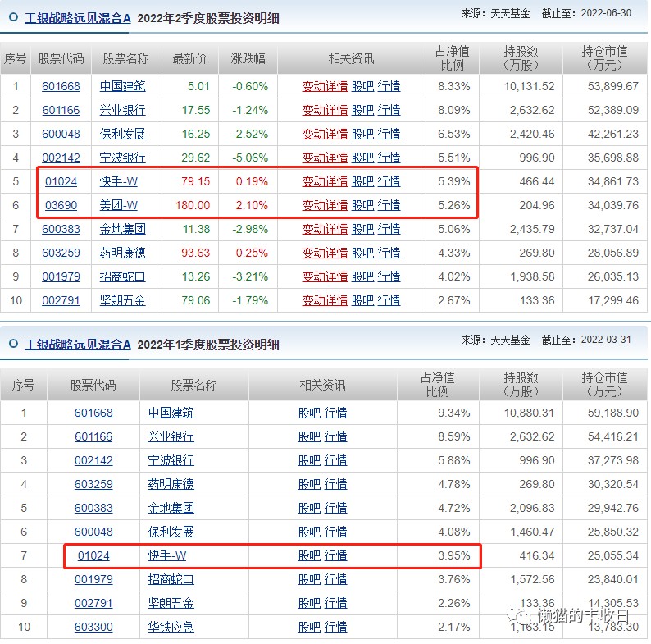This screenshot has height=644, width=651.
Task: Open stock code 603259 in Q2 table
Action: [x=61, y=253]
